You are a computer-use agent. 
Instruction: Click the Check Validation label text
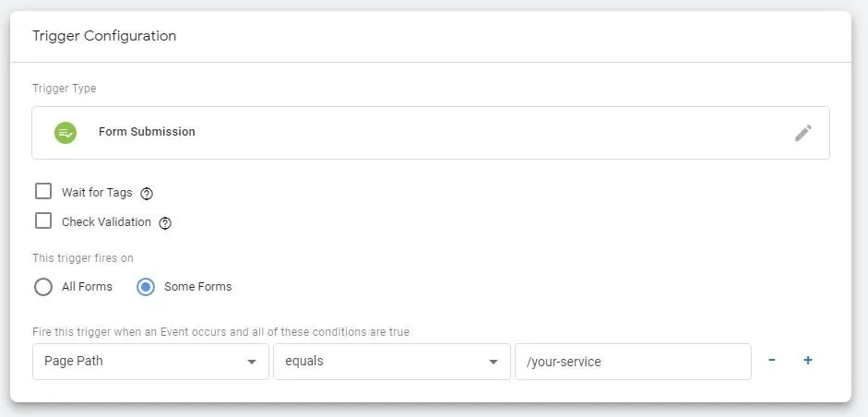(x=106, y=222)
